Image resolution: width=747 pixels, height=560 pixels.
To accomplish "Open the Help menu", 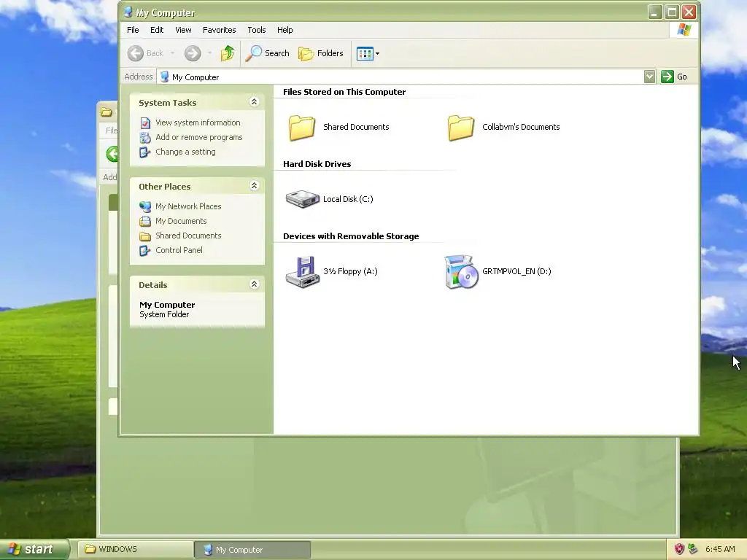I will pyautogui.click(x=285, y=30).
